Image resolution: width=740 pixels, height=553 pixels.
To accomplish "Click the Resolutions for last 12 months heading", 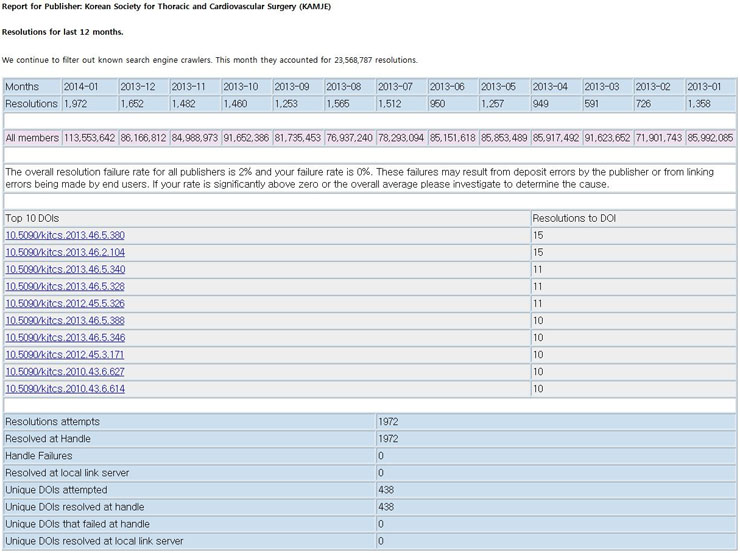I will [x=63, y=32].
